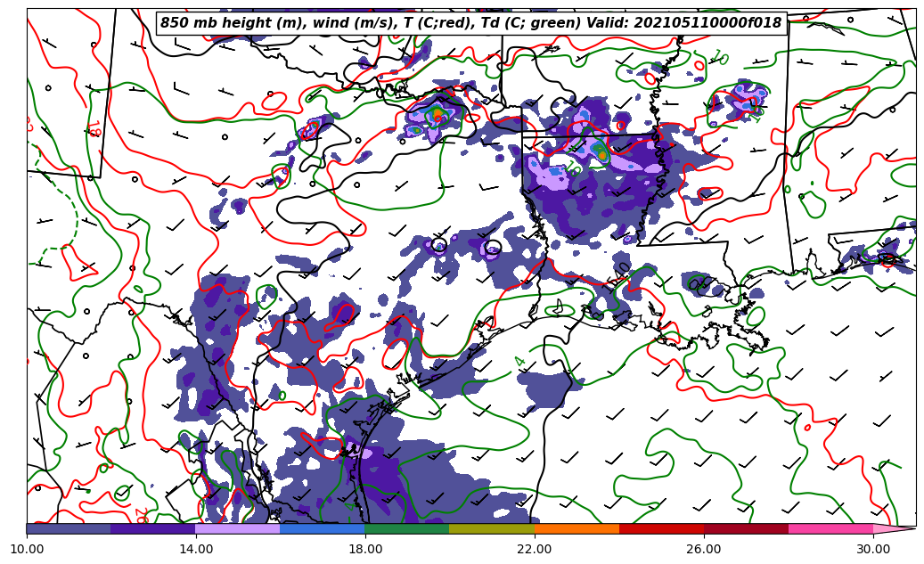Viewport: 924px width, 564px height.
Task: Select the deep purple 12–14 colorbar segment
Action: [x=153, y=528]
